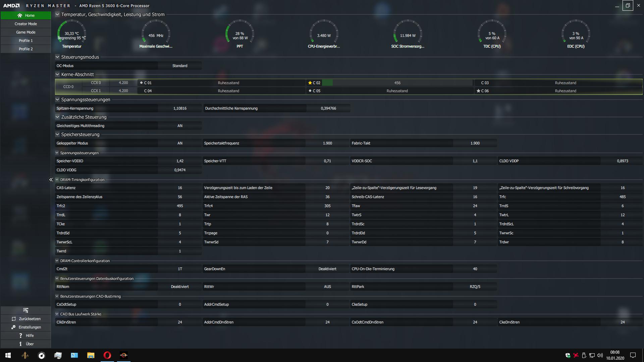Click the SOC Stromversorgung gauge
The height and width of the screenshot is (362, 644).
click(x=408, y=34)
